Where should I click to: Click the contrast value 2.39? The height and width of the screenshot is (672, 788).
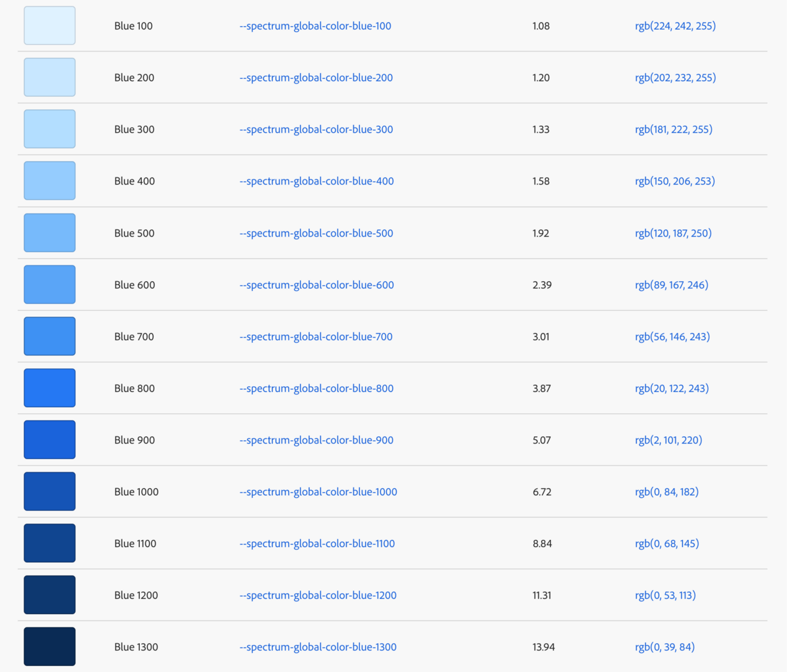tap(542, 285)
